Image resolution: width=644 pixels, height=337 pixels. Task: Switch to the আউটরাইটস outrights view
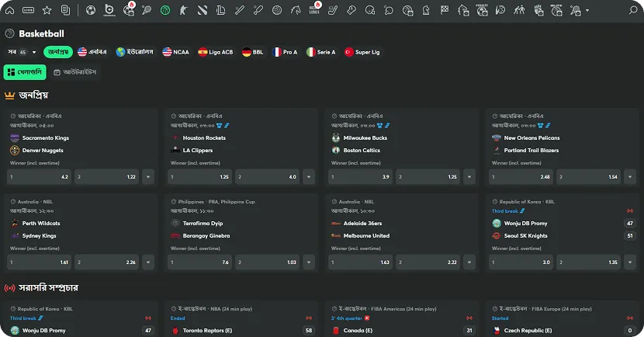(x=75, y=72)
